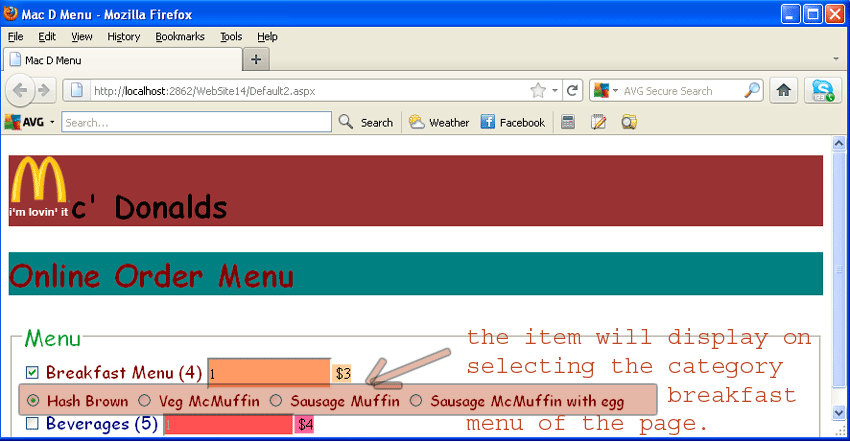Check the Beverages (5) checkbox
The height and width of the screenshot is (442, 850).
point(32,424)
